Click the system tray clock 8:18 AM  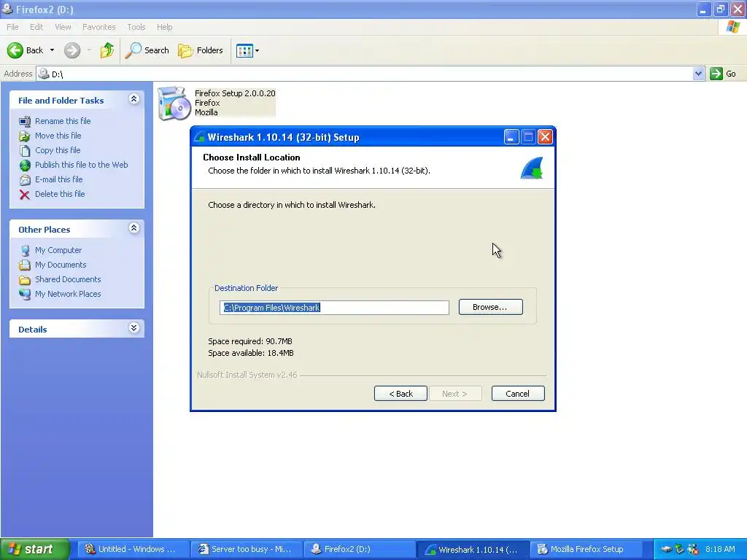720,549
